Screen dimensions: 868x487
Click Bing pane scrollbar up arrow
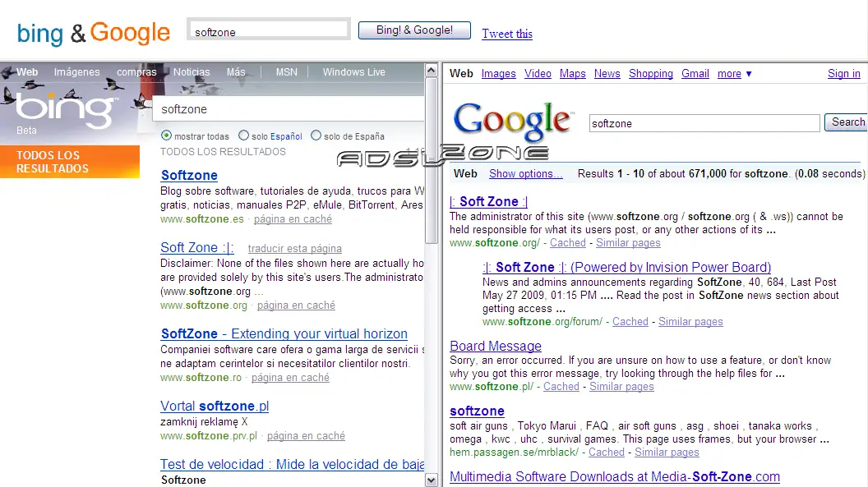432,70
